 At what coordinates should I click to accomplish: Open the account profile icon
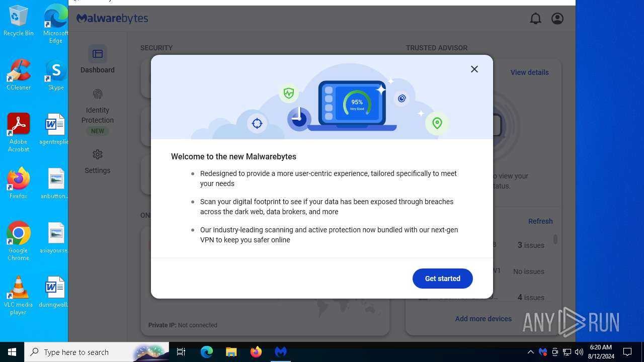[557, 19]
